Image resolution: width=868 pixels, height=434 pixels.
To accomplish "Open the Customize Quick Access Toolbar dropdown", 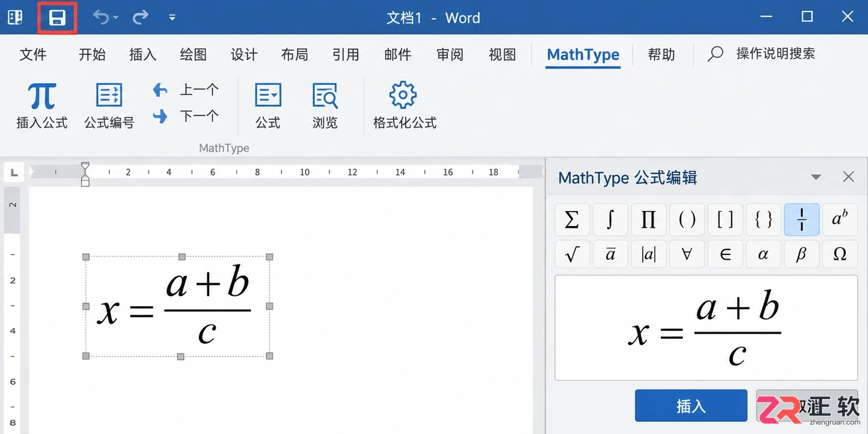I will click(x=172, y=17).
